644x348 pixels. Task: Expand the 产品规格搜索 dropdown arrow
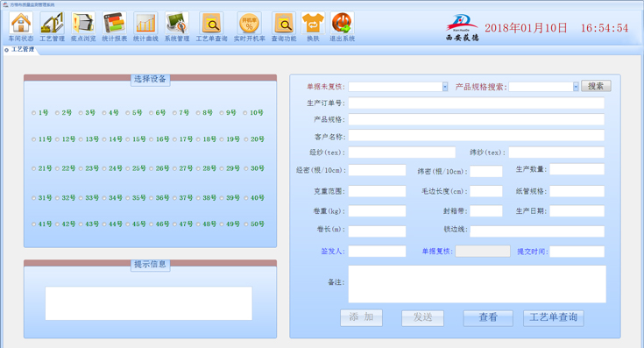point(576,87)
